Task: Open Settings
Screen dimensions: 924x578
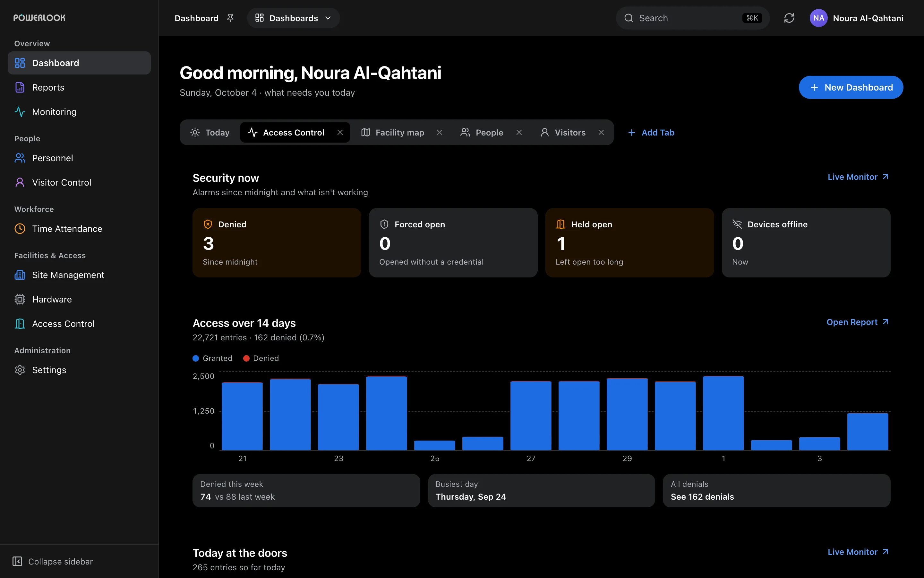Action: point(79,371)
